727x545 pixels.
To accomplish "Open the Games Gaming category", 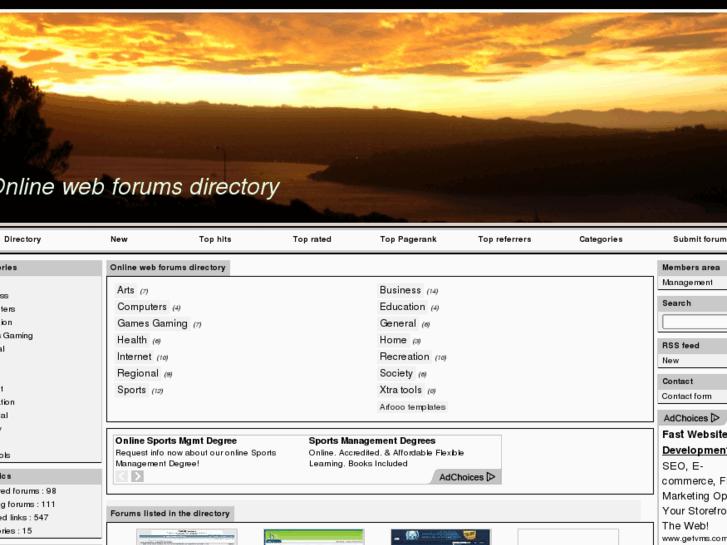I will click(152, 324).
